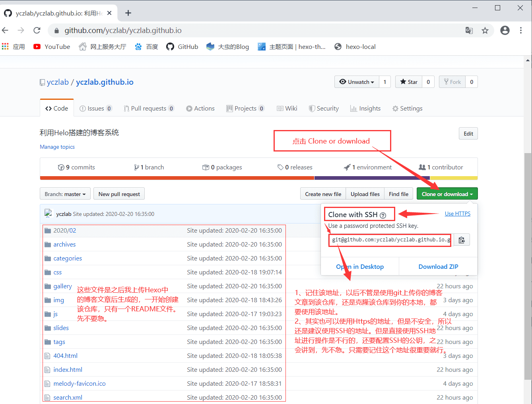Open the hexo-local bookmark
The height and width of the screenshot is (404, 532).
point(355,47)
